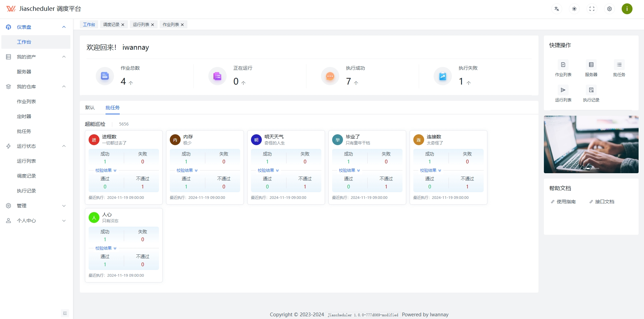Open the 调度记录 tab at the top
644x319 pixels.
pyautogui.click(x=112, y=24)
